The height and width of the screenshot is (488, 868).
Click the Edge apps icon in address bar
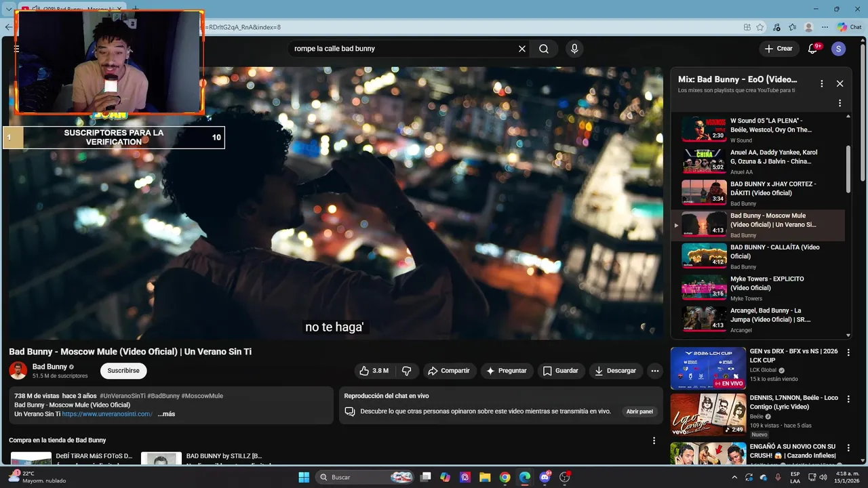747,27
